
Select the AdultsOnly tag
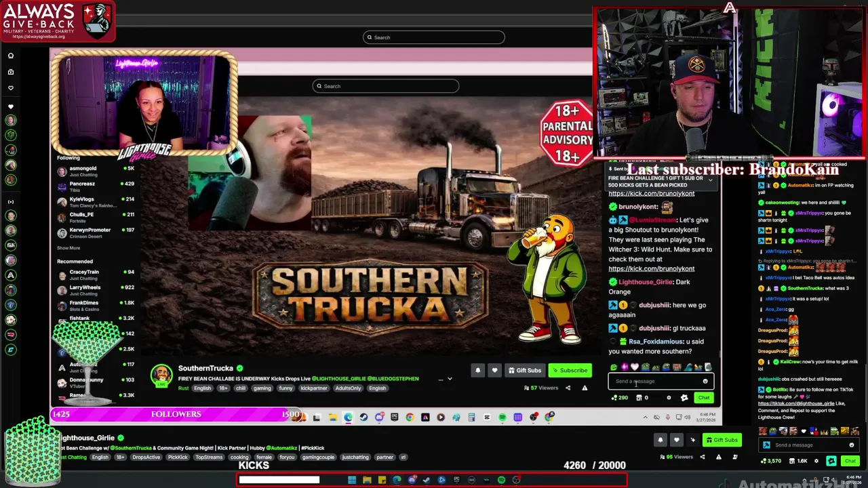point(348,388)
